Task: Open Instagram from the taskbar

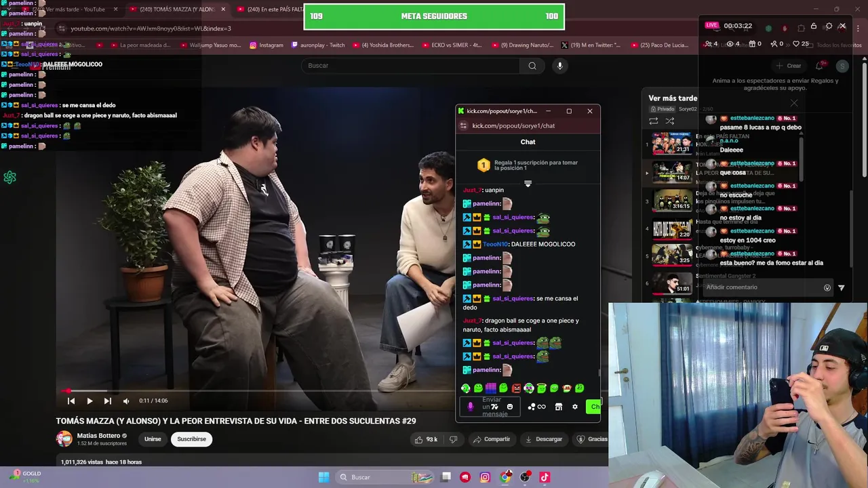Action: coord(485,477)
